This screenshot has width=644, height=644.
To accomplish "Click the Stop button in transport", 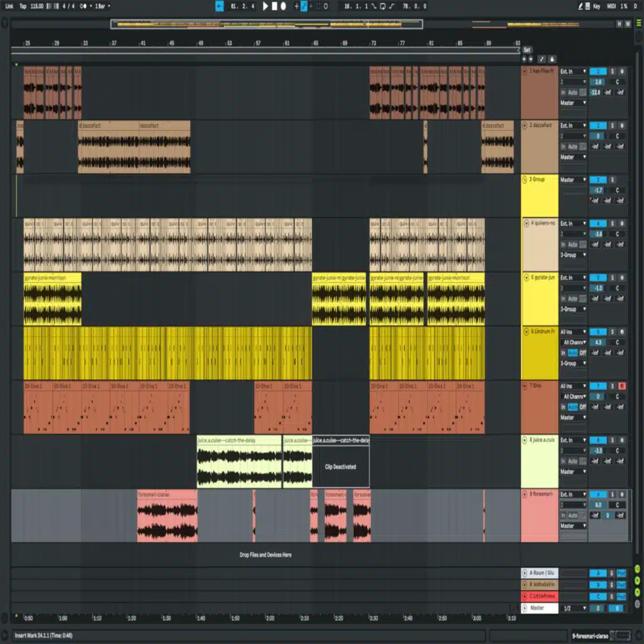I will point(274,6).
